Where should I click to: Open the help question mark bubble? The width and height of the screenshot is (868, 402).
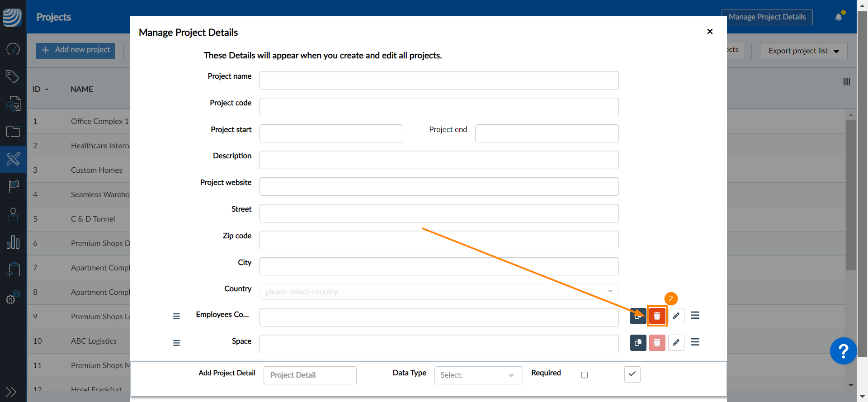click(x=843, y=351)
